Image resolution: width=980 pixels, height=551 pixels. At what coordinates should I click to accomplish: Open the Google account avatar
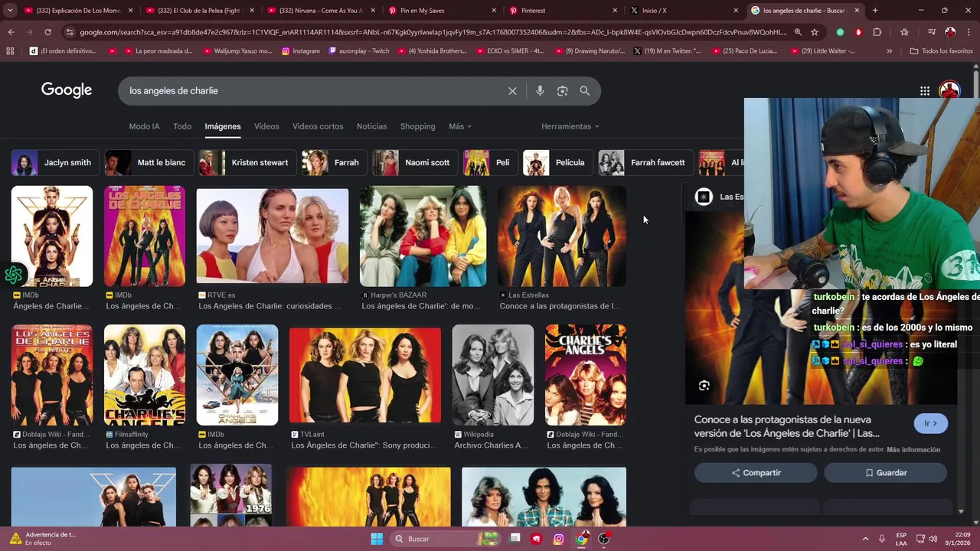point(950,91)
